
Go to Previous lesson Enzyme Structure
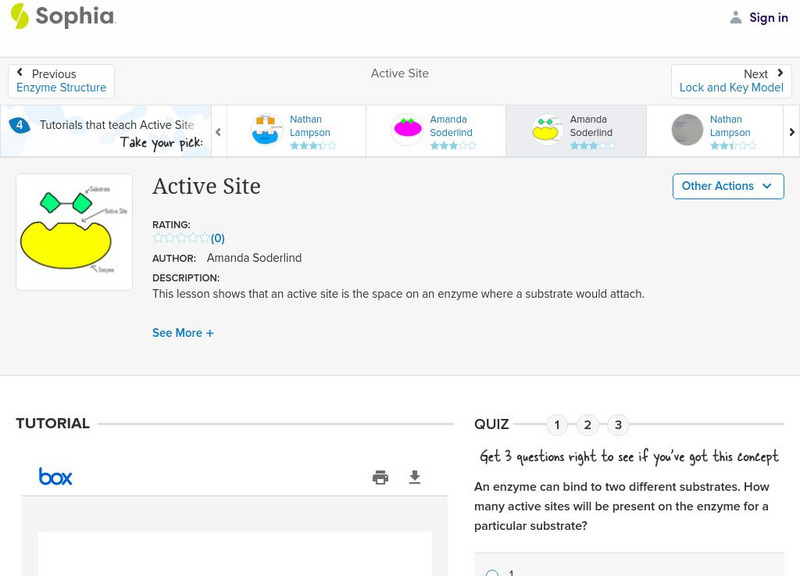pos(61,81)
